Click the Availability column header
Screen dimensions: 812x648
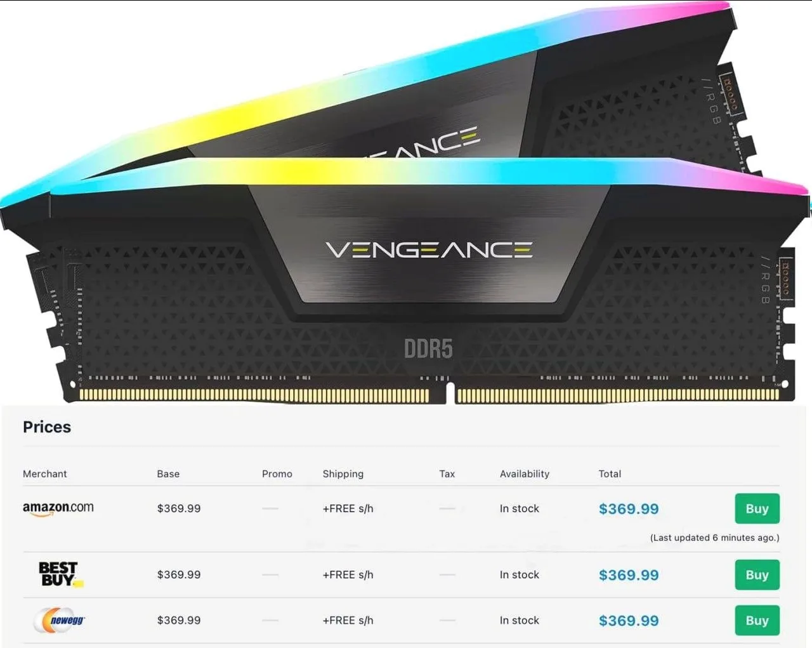tap(524, 474)
